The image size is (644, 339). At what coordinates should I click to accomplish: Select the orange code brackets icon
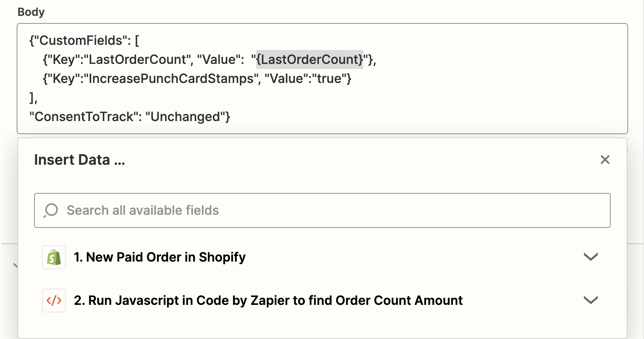tap(54, 300)
